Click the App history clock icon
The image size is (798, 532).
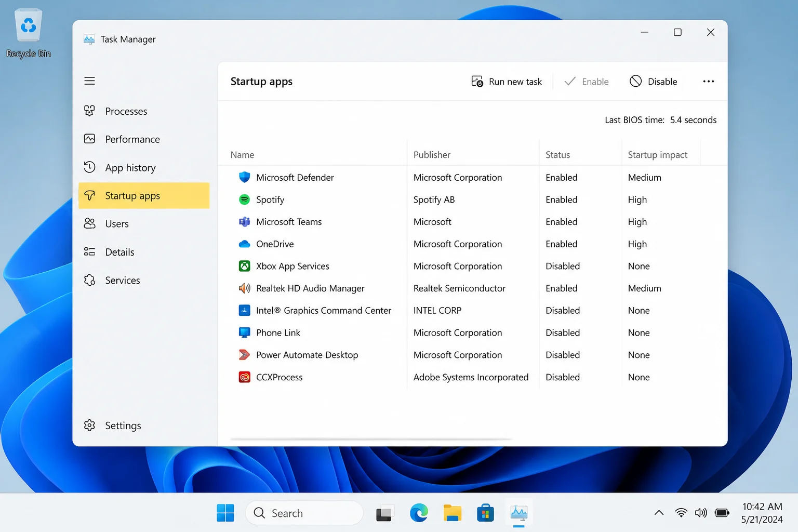89,167
